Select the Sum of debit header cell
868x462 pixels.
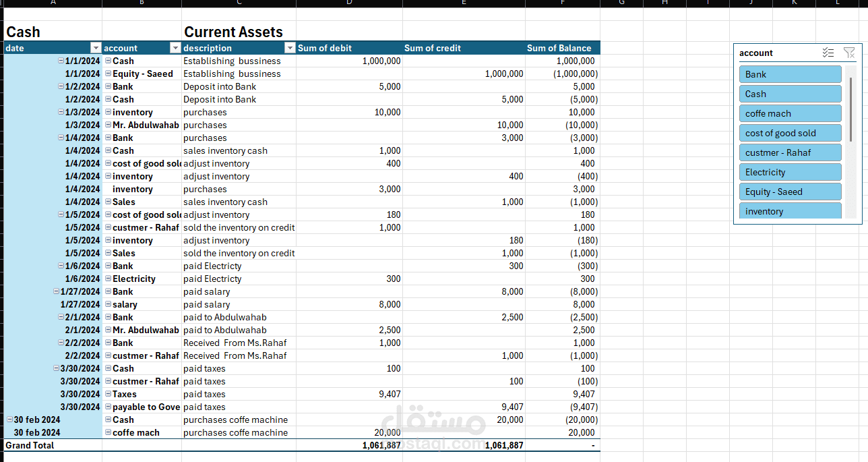[349, 48]
